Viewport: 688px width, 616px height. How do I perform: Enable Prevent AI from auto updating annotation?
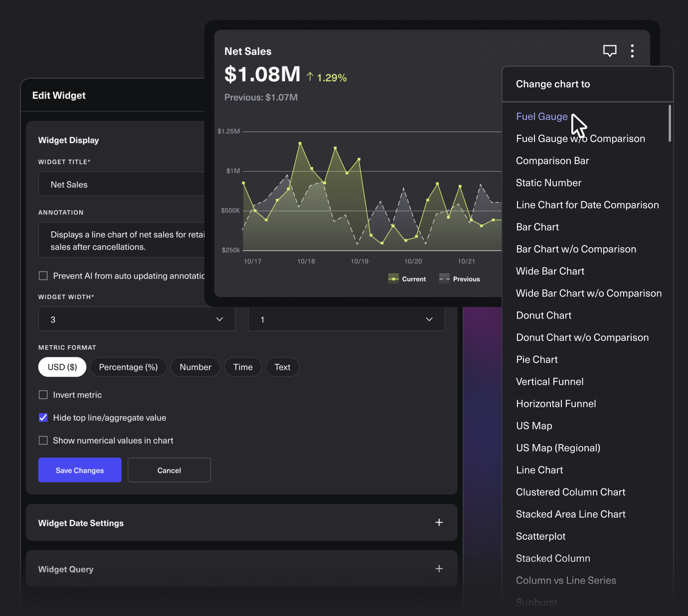[x=43, y=276]
